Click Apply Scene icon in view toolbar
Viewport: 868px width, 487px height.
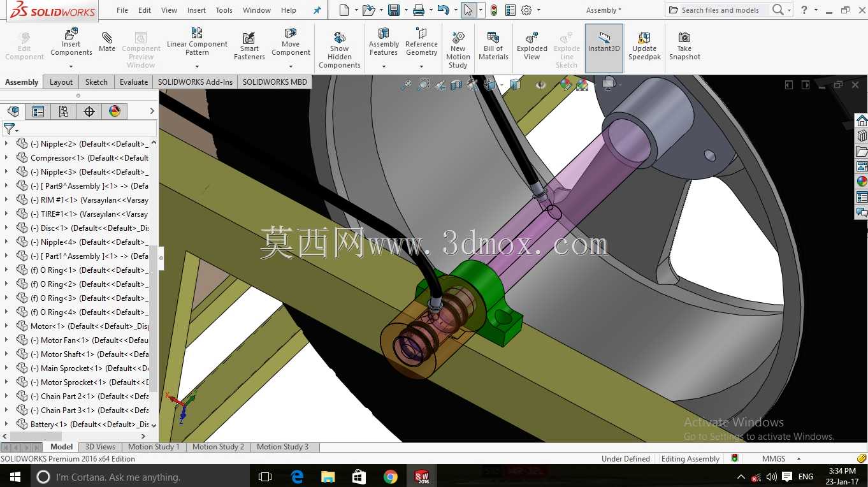(x=582, y=85)
